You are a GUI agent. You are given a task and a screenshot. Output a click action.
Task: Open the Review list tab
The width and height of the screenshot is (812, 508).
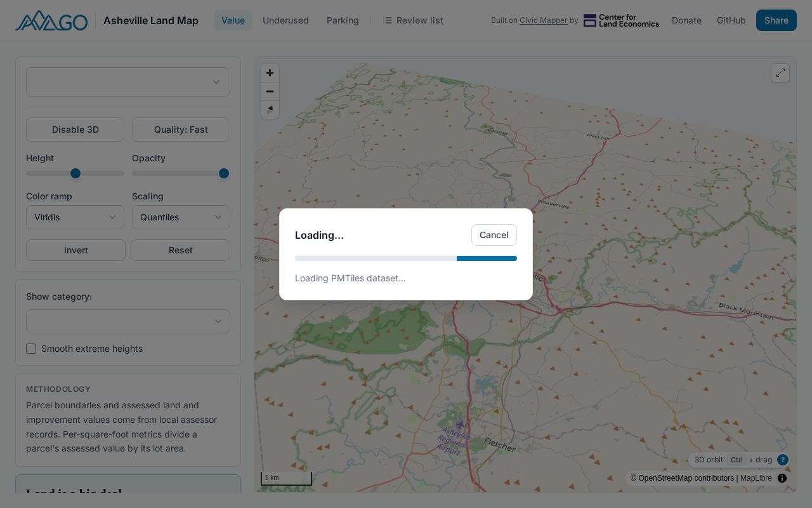coord(413,20)
